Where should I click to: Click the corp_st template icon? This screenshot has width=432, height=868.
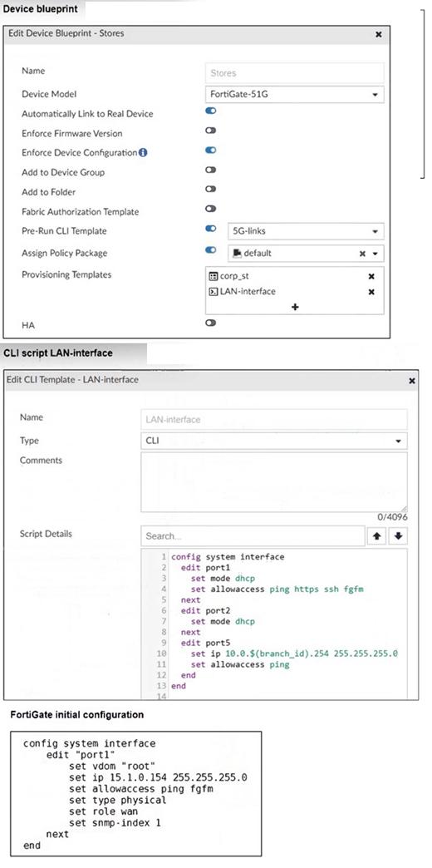coord(214,276)
